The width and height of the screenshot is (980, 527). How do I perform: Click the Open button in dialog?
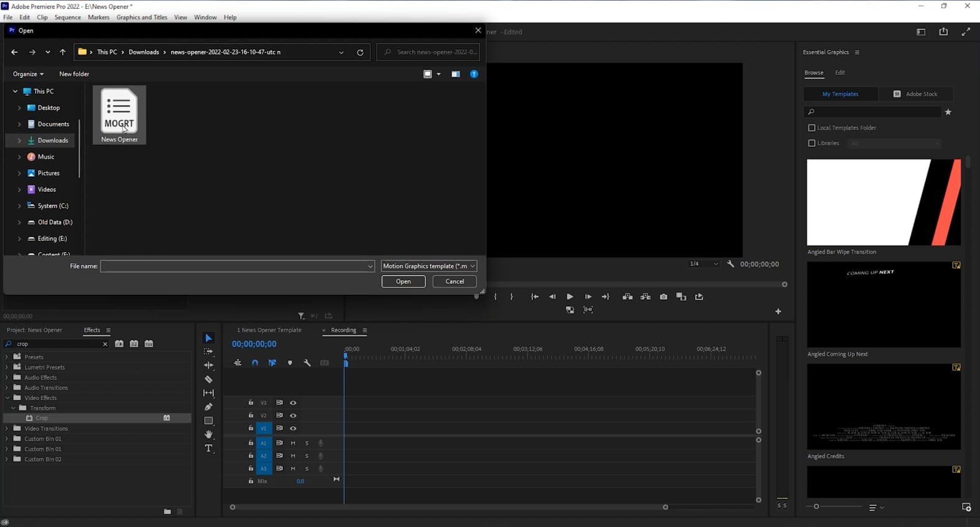[403, 281]
